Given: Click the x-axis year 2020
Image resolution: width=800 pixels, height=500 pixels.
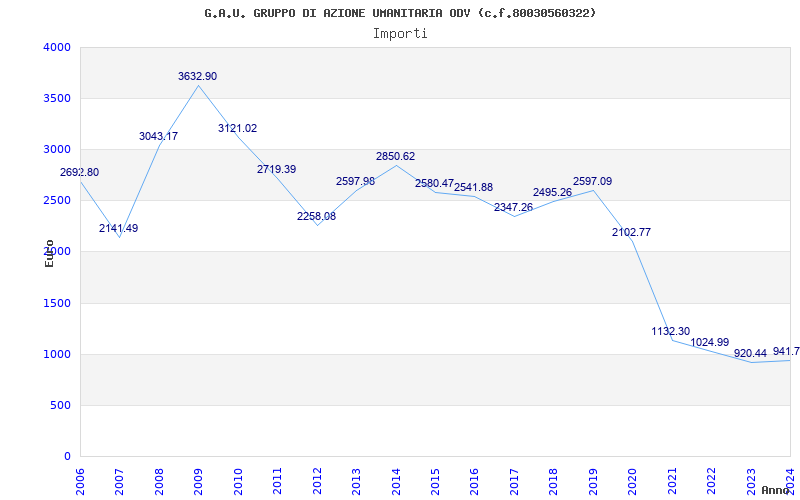Looking at the screenshot, I should 633,481.
